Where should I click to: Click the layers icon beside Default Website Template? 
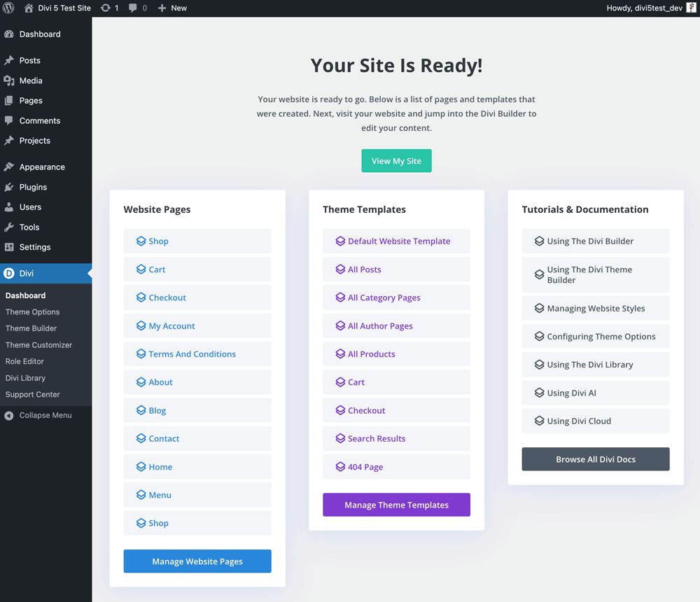click(340, 241)
